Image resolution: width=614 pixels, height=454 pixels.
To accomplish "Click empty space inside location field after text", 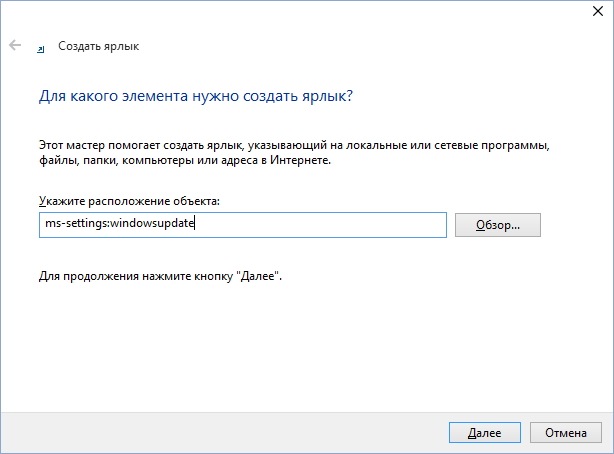I will tap(319, 225).
